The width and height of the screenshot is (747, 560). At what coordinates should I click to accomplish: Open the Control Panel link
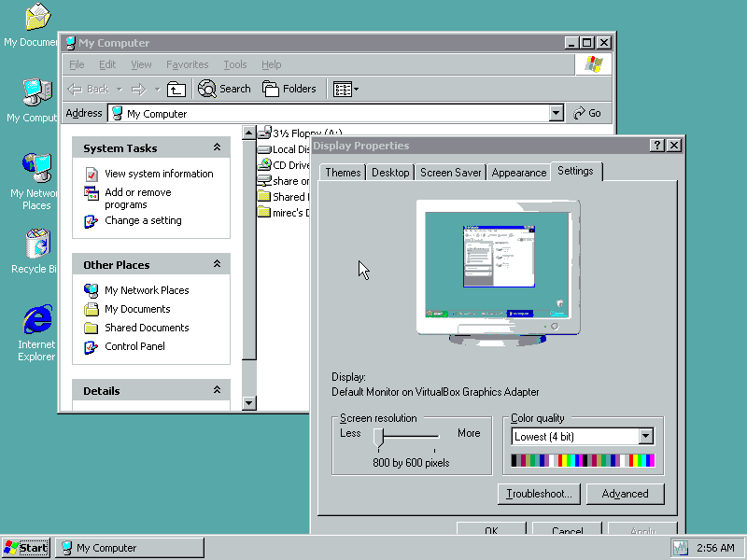pyautogui.click(x=134, y=346)
